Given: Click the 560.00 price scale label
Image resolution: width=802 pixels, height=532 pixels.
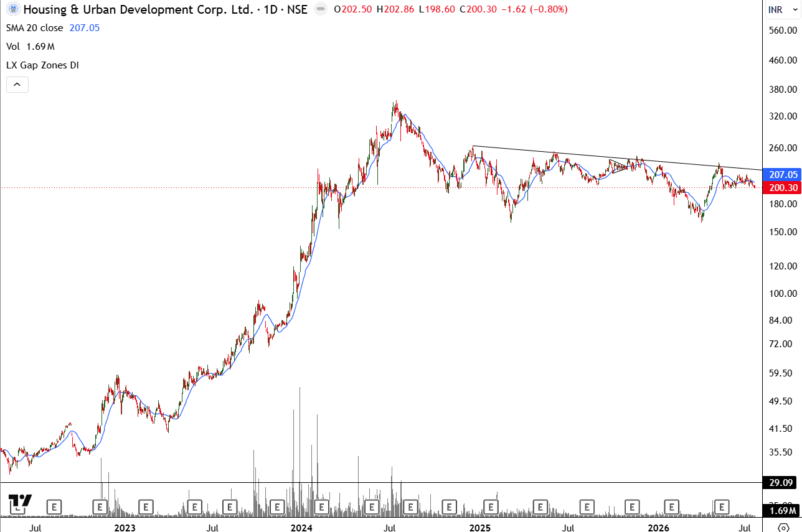Looking at the screenshot, I should [783, 30].
